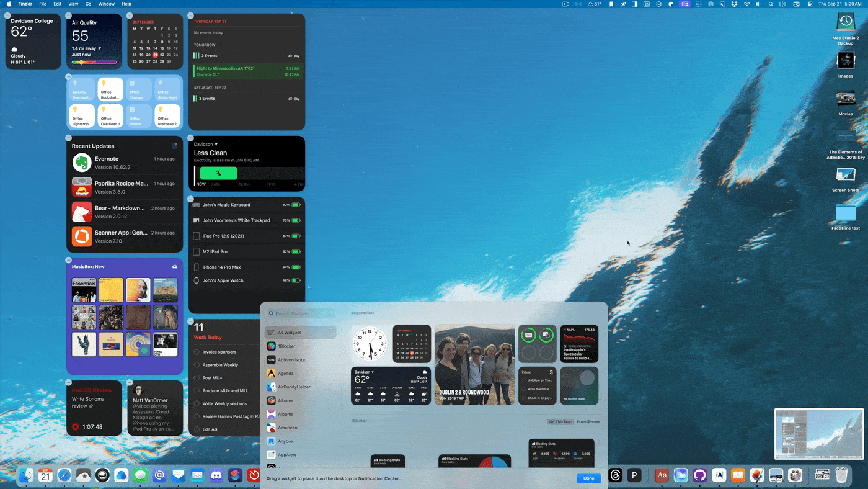The width and height of the screenshot is (868, 489).
Task: Open iA Writer from the Dock
Action: pyautogui.click(x=719, y=475)
